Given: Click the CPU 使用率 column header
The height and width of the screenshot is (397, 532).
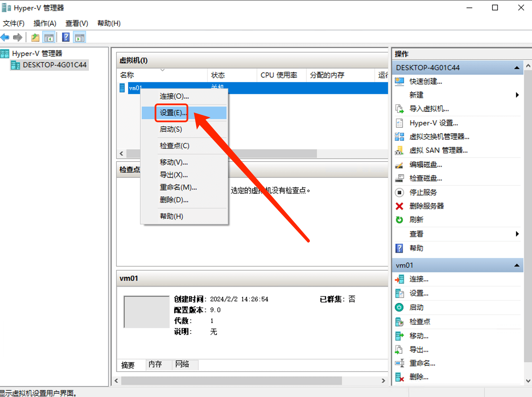Looking at the screenshot, I should pyautogui.click(x=281, y=75).
